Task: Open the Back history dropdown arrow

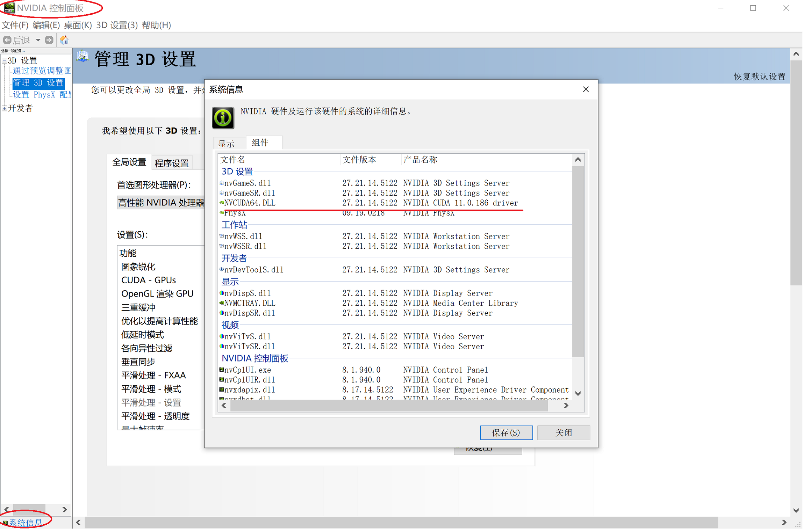Action: (38, 40)
